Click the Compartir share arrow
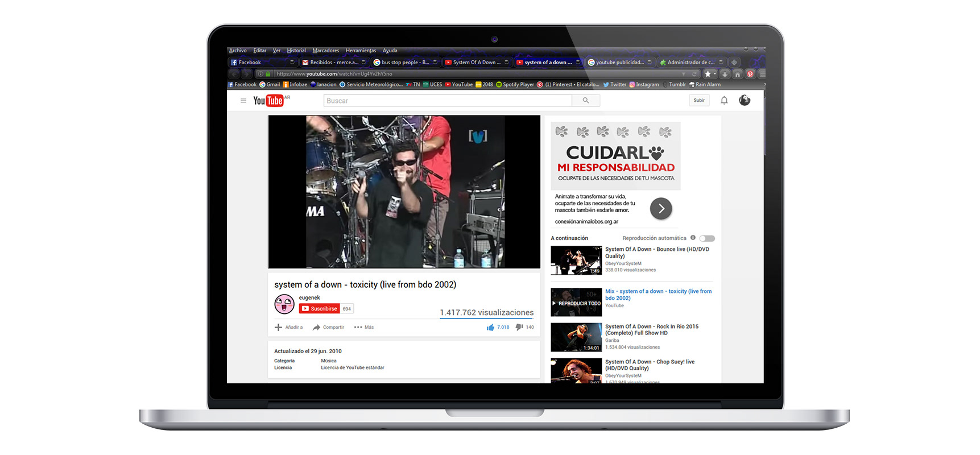The width and height of the screenshot is (980, 455). (316, 327)
